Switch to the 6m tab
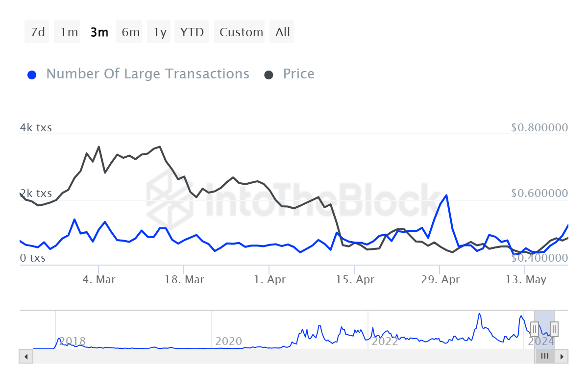588x392 pixels. tap(129, 31)
